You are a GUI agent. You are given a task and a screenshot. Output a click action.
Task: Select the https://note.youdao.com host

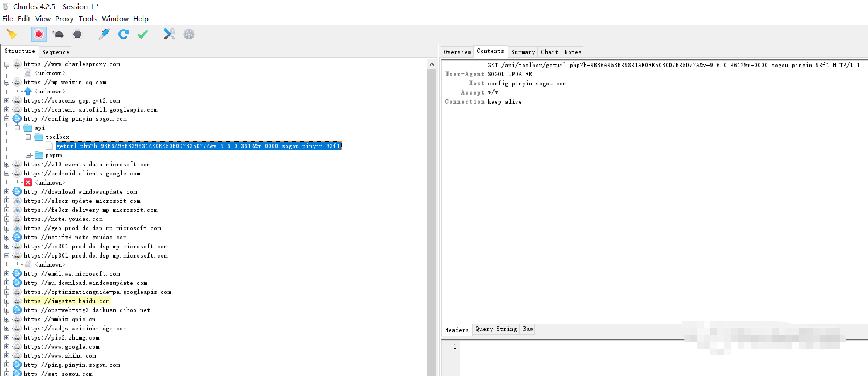click(63, 219)
